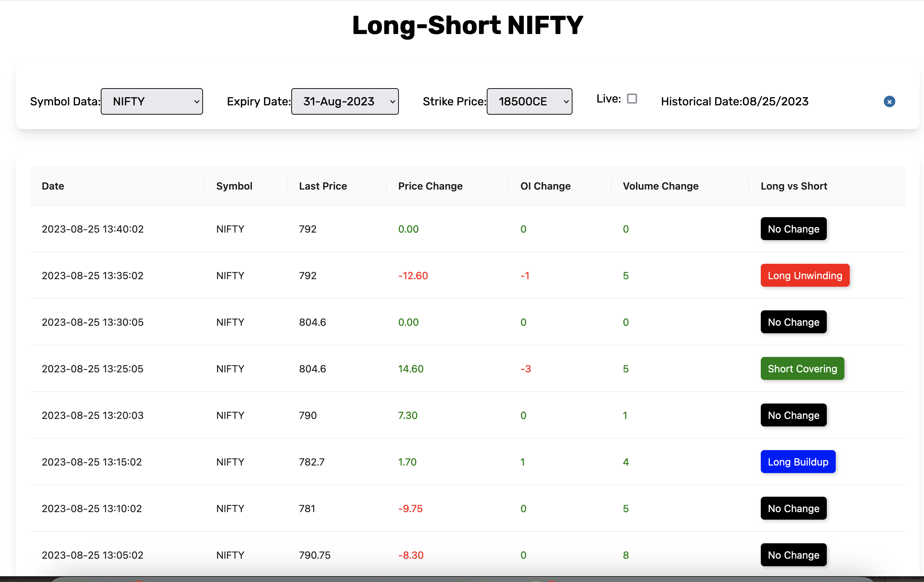The width and height of the screenshot is (924, 582).
Task: Click the Long vs Short column header
Action: 793,186
